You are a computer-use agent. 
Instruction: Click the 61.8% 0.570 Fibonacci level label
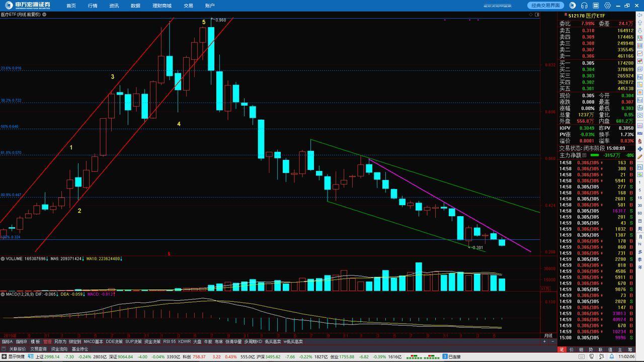pyautogui.click(x=11, y=153)
